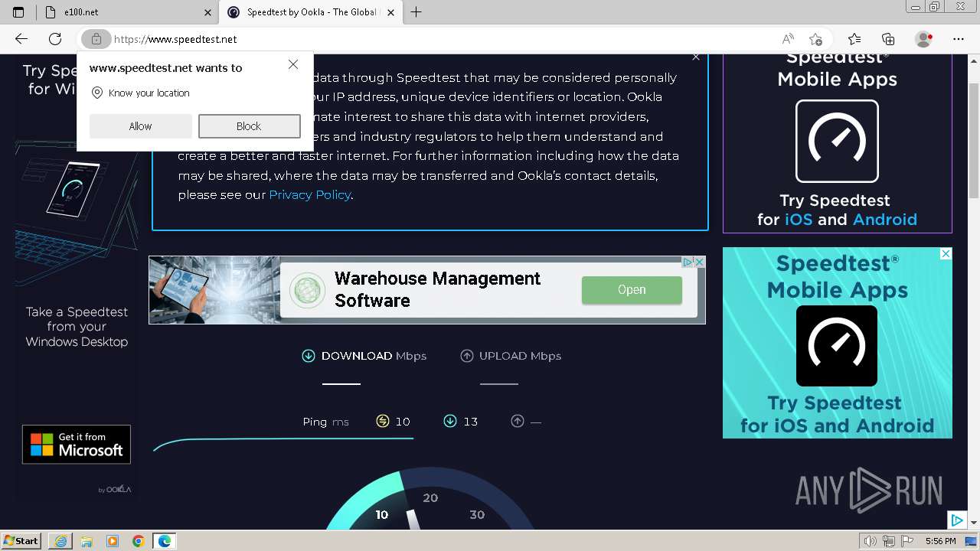Viewport: 980px width, 551px height.
Task: Click the download ping latency icon
Action: pos(450,421)
